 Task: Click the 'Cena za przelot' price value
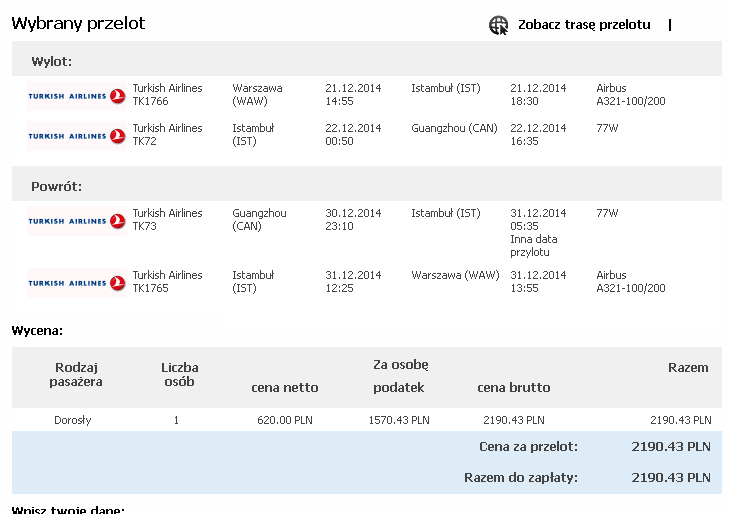(671, 446)
